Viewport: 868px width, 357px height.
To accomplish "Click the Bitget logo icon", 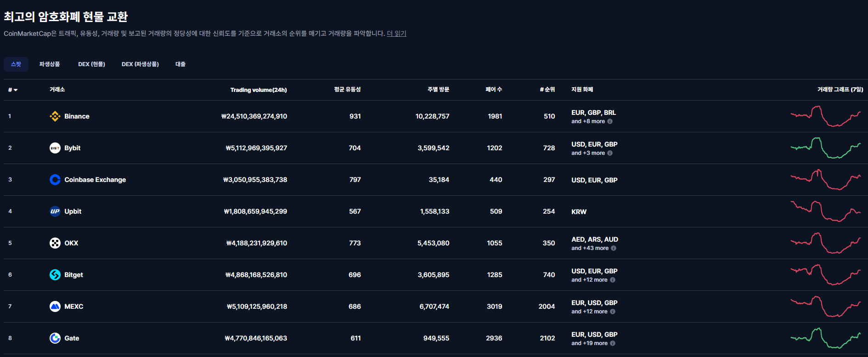I will point(55,275).
